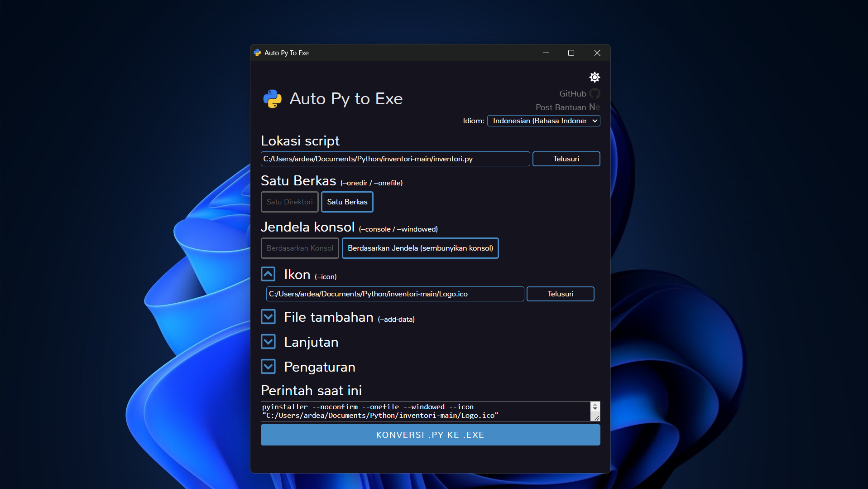
Task: Expand the Lanjutan section chevron
Action: [268, 342]
